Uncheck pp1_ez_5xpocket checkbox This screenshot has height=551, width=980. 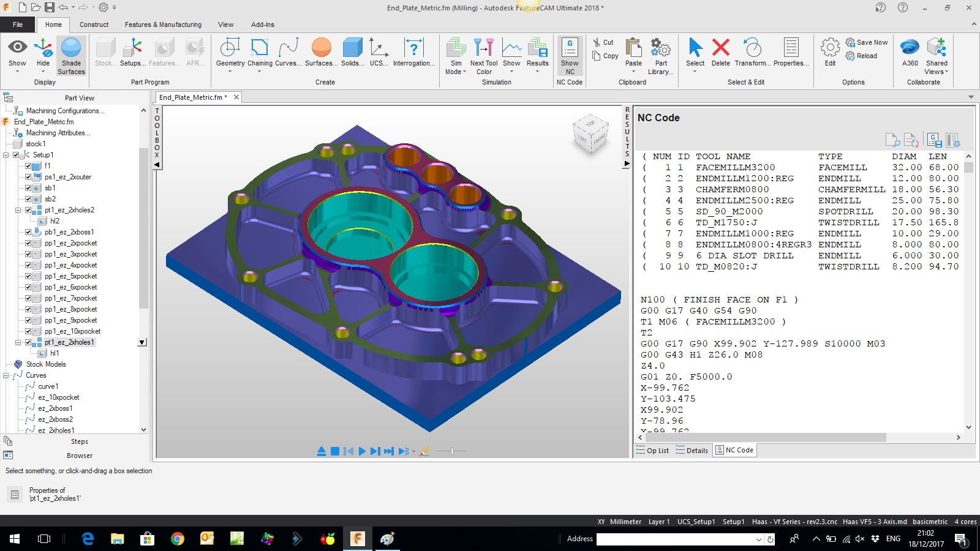[x=28, y=276]
